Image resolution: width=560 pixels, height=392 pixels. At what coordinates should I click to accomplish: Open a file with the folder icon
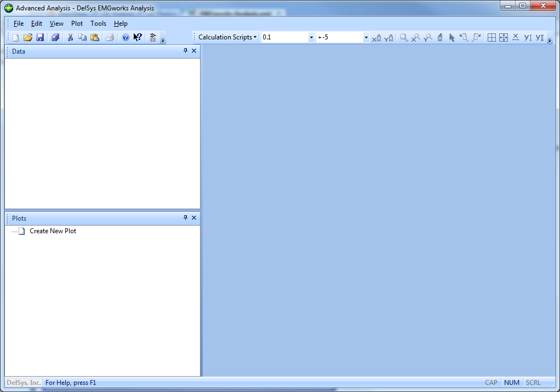[x=27, y=37]
